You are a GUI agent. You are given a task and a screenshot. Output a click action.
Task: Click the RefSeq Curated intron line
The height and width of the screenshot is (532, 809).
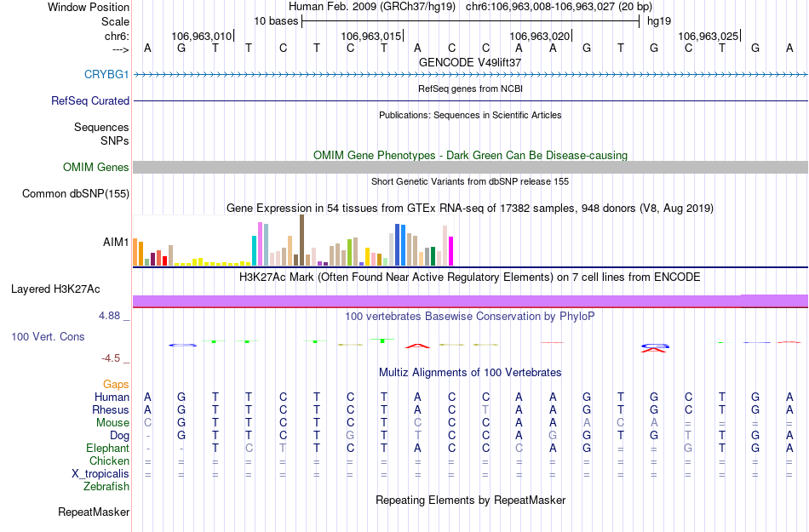click(x=471, y=100)
